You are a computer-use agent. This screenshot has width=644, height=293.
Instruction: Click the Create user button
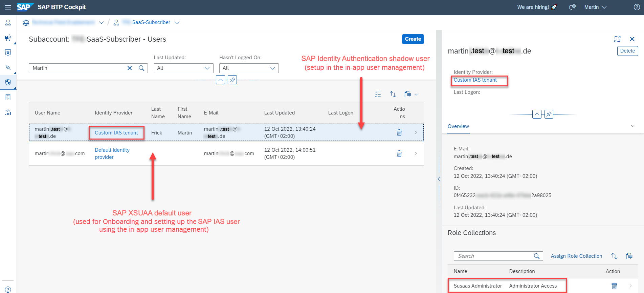pos(413,39)
